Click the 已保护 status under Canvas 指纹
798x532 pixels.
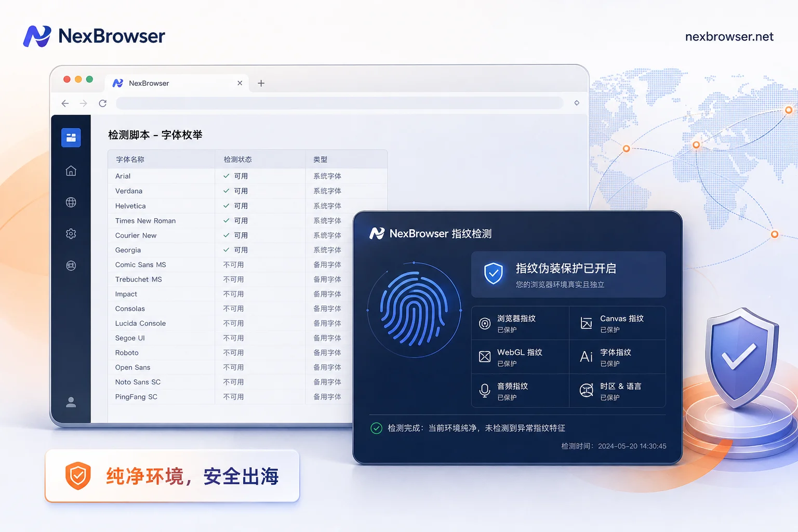610,330
